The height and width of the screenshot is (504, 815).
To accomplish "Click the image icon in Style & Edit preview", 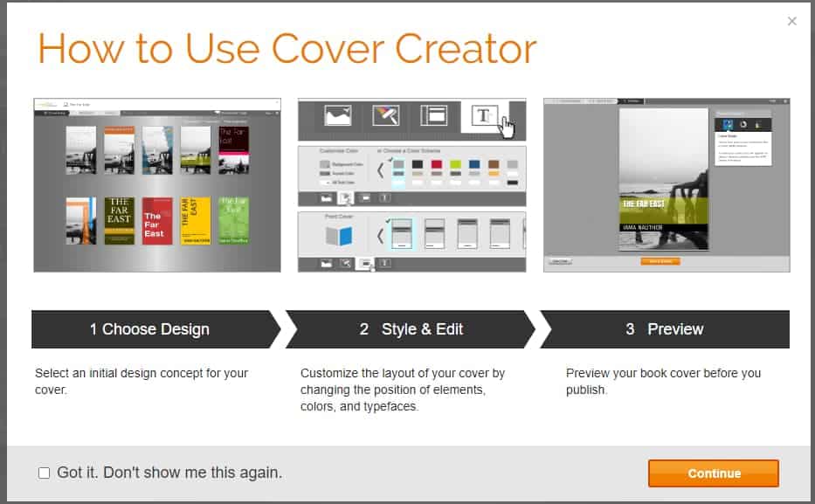I will coord(337,116).
